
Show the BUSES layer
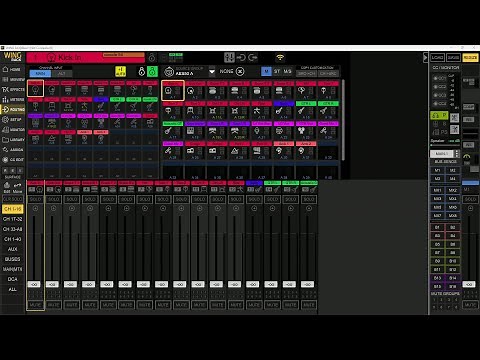[13, 259]
